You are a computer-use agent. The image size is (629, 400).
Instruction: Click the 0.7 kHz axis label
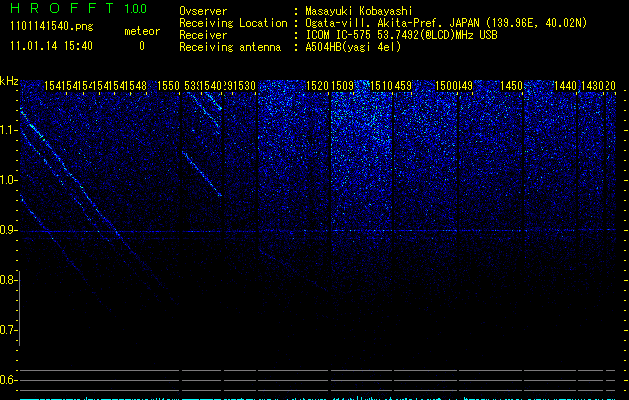tap(8, 330)
